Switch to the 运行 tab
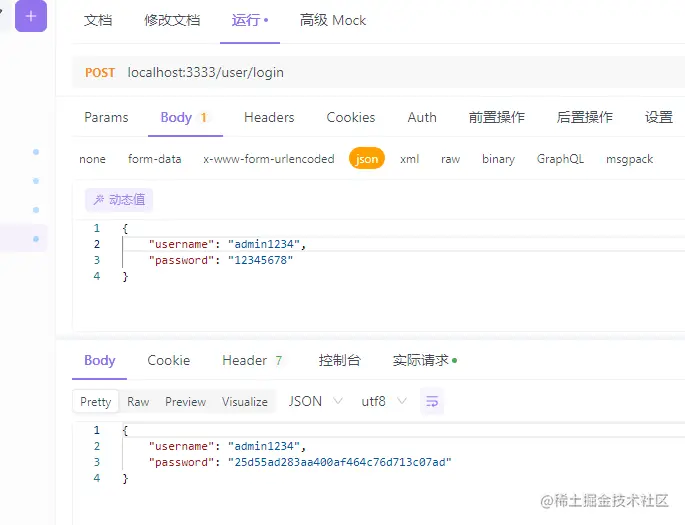Image resolution: width=685 pixels, height=525 pixels. point(249,20)
